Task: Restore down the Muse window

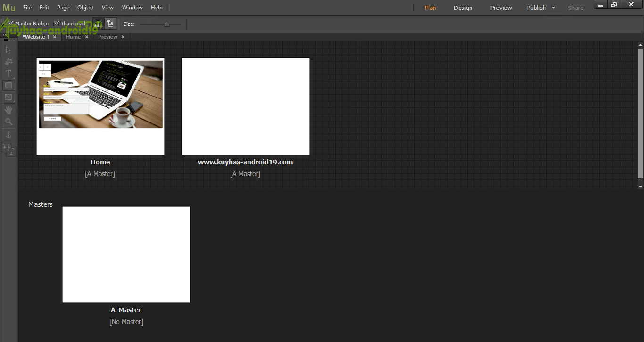Action: click(x=614, y=5)
